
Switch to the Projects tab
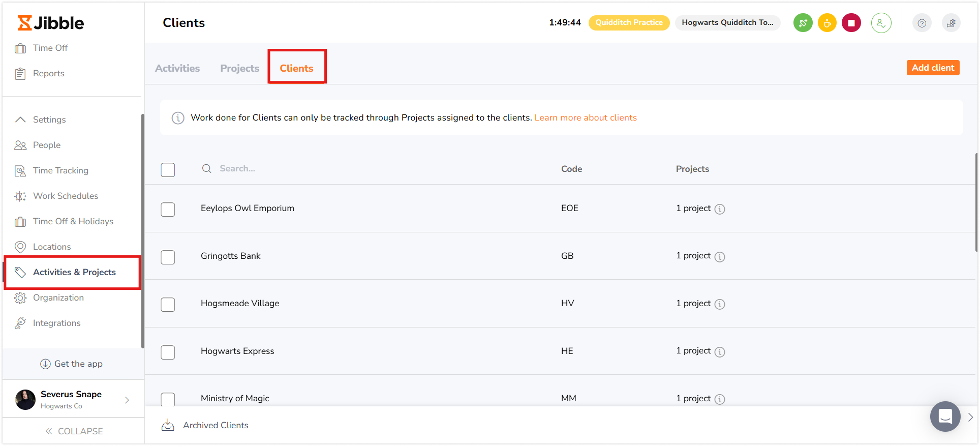click(239, 68)
